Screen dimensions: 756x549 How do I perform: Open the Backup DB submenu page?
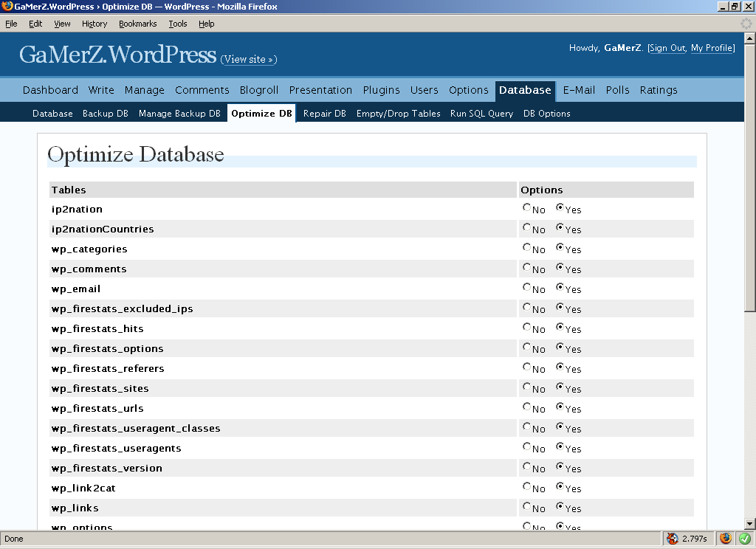pyautogui.click(x=105, y=114)
